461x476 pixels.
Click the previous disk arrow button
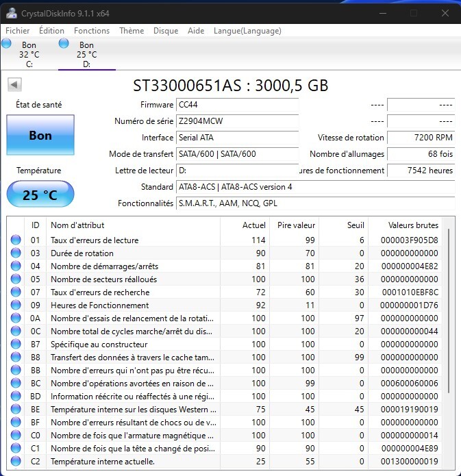(14, 84)
